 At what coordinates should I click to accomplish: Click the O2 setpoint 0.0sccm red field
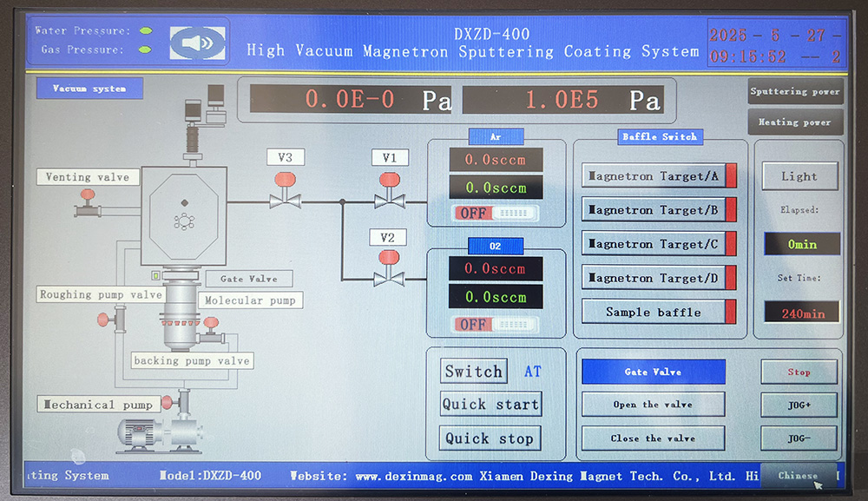coord(496,268)
